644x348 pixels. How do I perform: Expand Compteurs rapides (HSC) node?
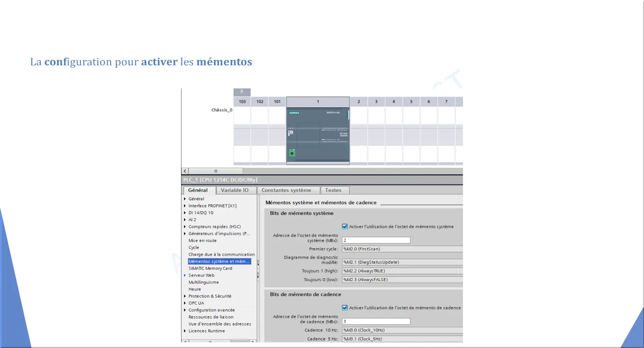pos(185,226)
